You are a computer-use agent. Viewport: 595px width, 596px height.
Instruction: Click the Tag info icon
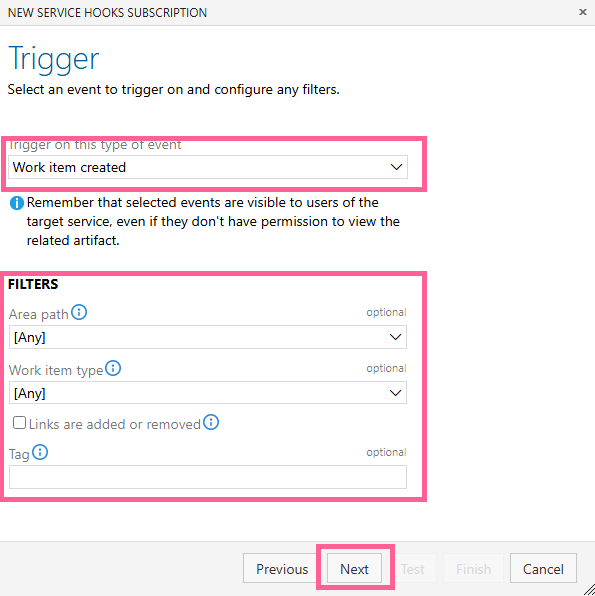[40, 452]
